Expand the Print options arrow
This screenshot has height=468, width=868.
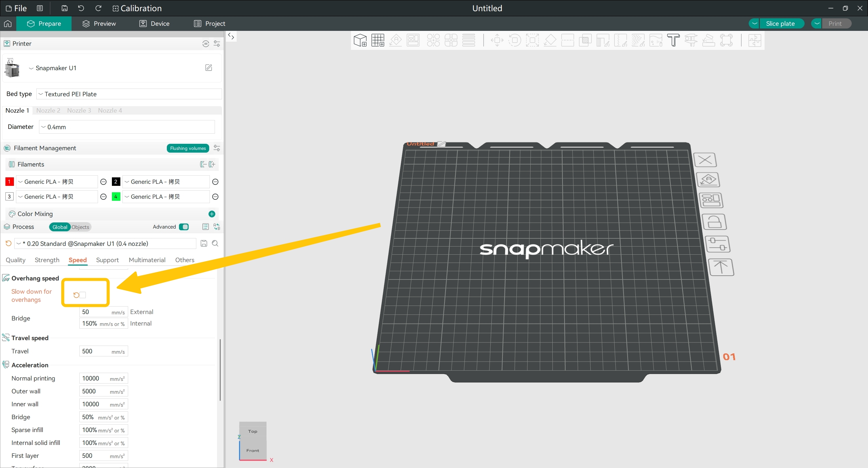(816, 24)
